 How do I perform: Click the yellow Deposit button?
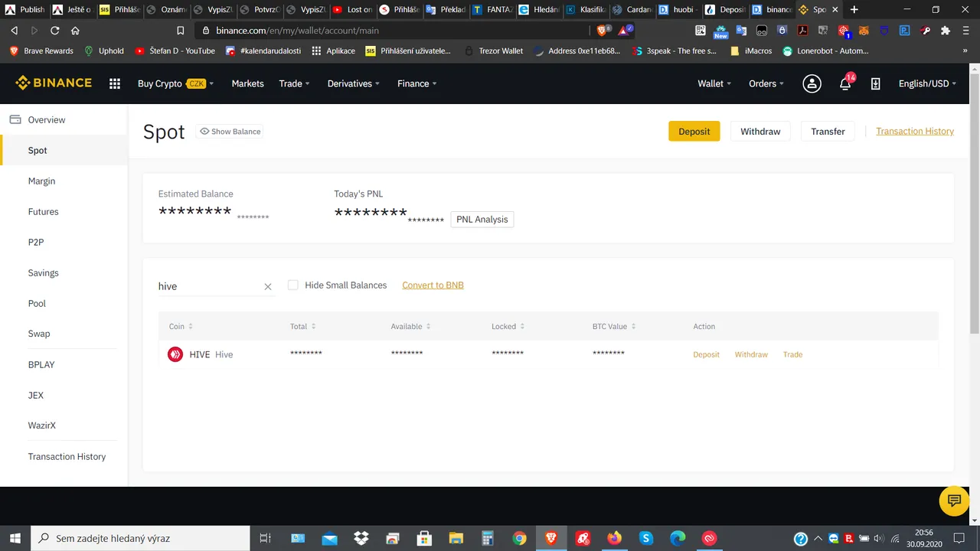(x=694, y=132)
